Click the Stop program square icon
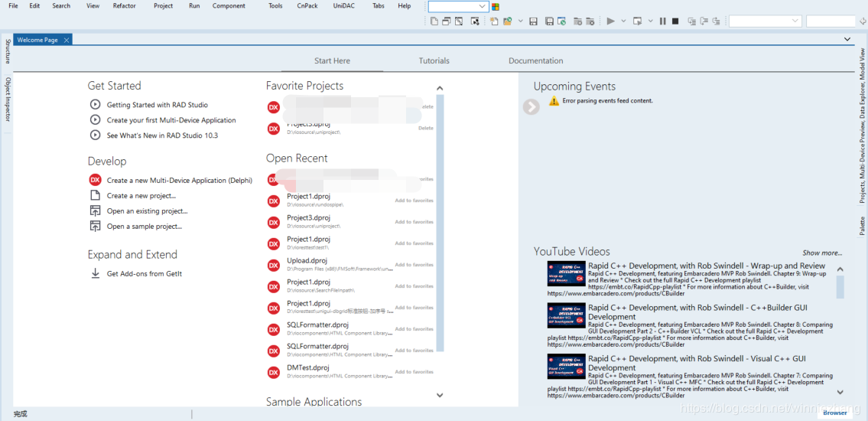Viewport: 868px width, 421px height. coord(675,21)
